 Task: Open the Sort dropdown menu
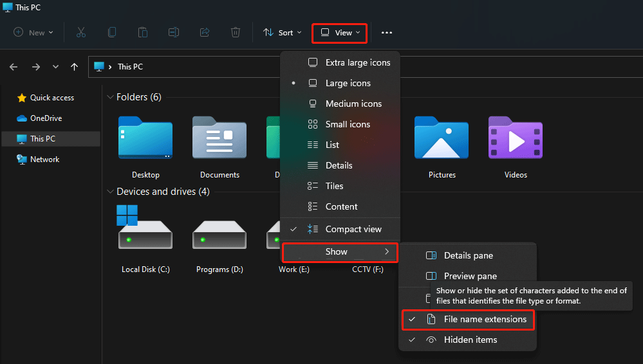click(282, 33)
